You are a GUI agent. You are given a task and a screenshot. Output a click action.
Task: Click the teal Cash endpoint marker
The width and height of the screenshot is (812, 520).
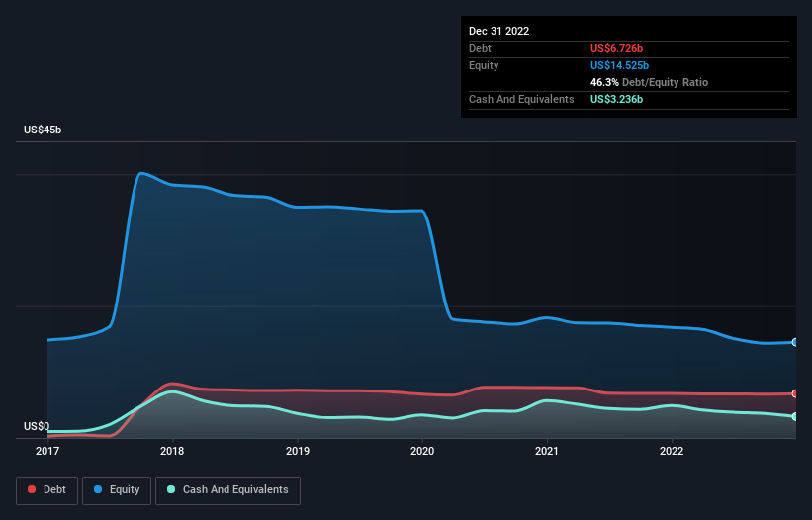(x=795, y=416)
